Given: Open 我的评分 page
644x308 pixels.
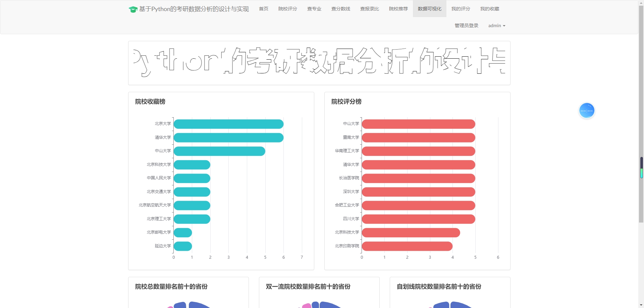Looking at the screenshot, I should pyautogui.click(x=461, y=9).
